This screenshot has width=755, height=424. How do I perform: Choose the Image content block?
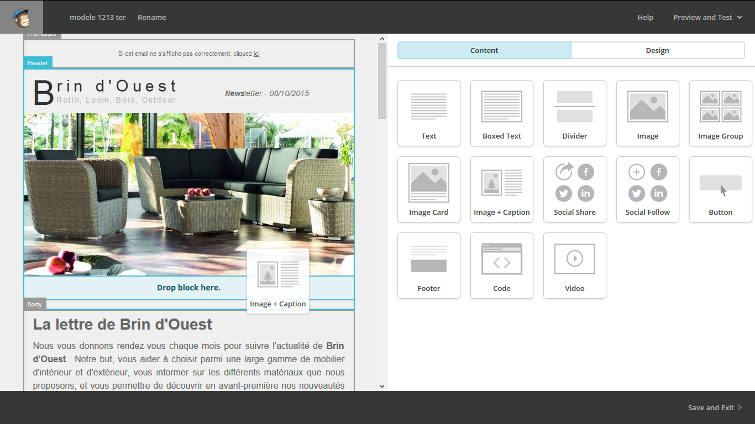pyautogui.click(x=648, y=114)
